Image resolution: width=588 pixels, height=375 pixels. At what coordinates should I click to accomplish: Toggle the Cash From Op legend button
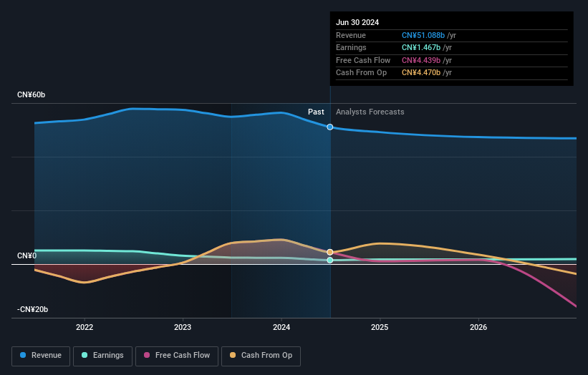261,356
